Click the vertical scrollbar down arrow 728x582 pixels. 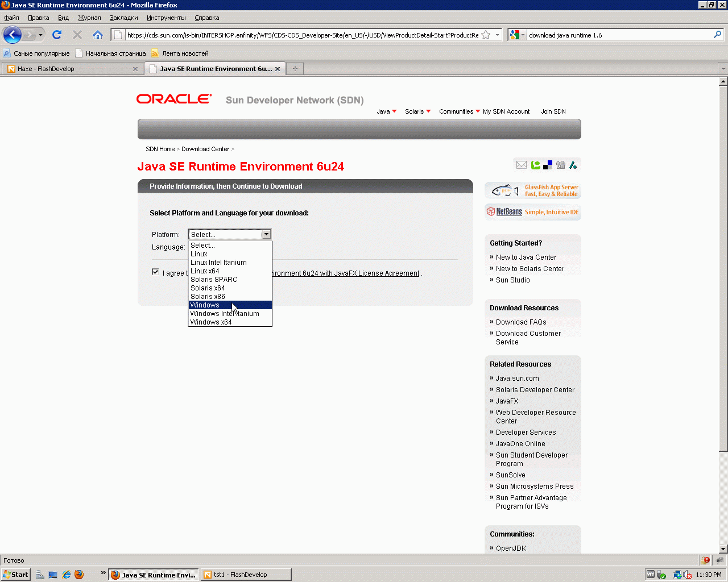[x=723, y=549]
